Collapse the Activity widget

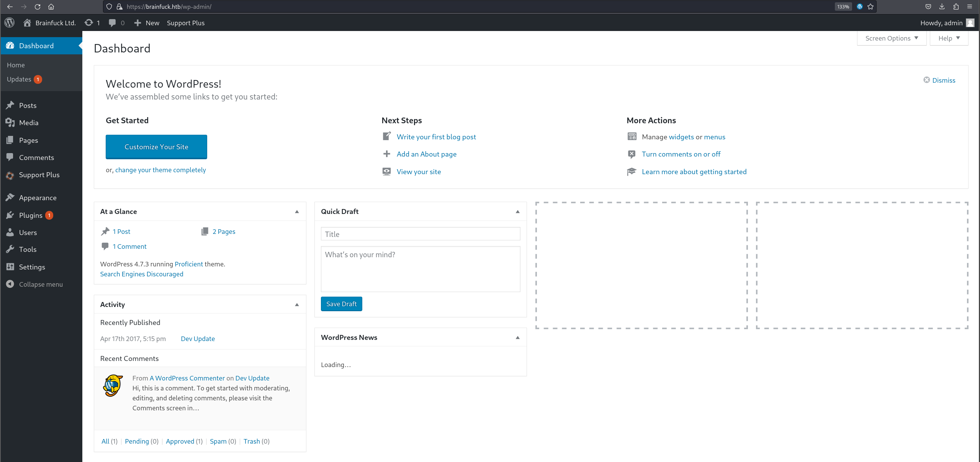coord(297,305)
